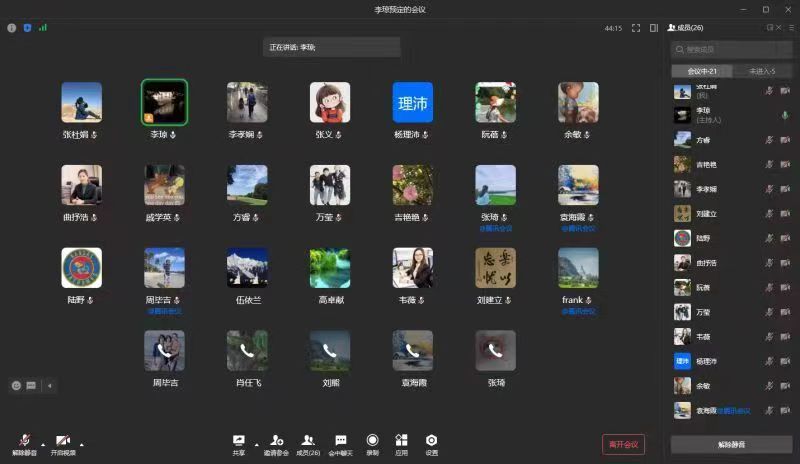
Task: Toggle the side panel layout icon
Action: pos(654,28)
